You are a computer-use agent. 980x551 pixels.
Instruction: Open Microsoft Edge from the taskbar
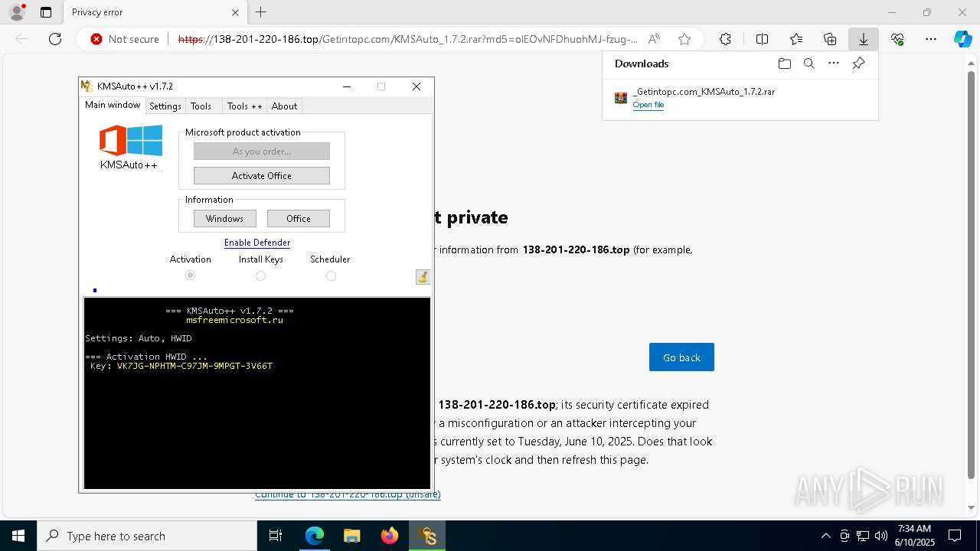point(315,536)
